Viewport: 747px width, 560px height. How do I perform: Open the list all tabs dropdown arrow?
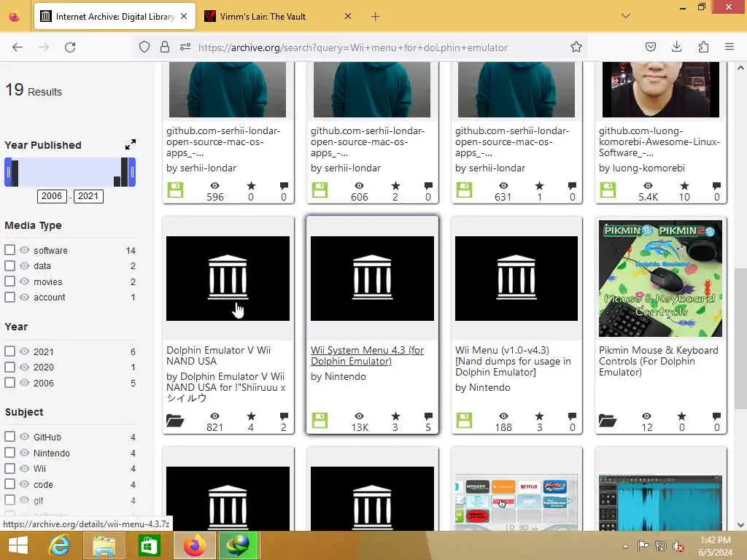click(x=626, y=16)
